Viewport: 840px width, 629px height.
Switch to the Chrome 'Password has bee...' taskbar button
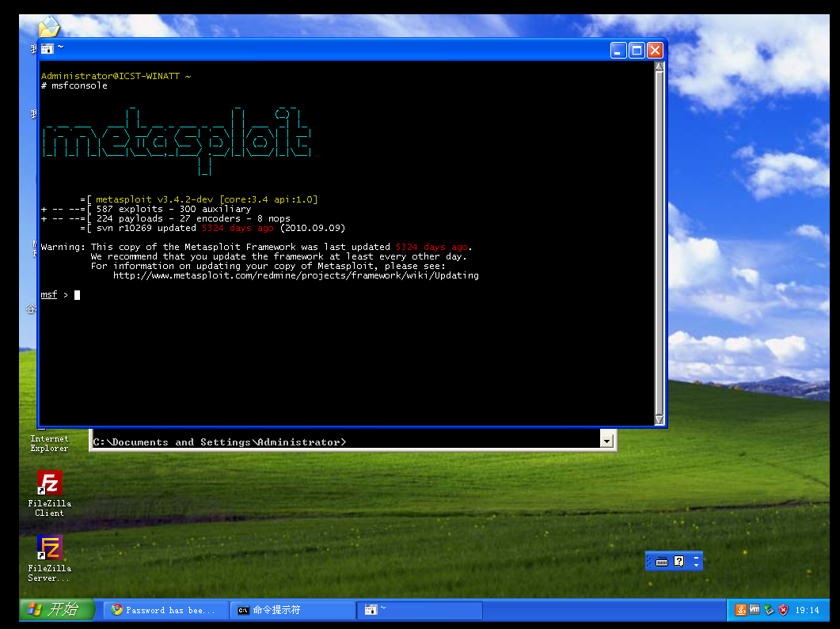(165, 610)
